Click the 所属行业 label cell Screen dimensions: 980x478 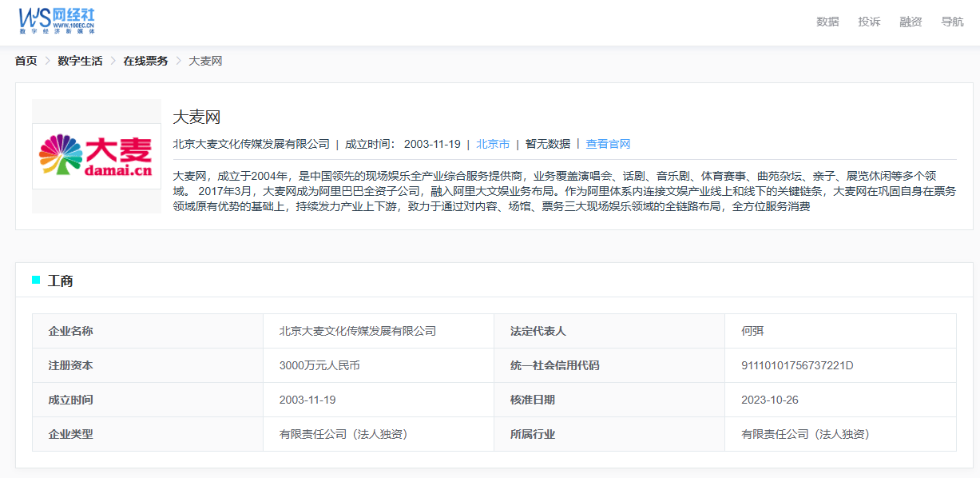point(609,434)
